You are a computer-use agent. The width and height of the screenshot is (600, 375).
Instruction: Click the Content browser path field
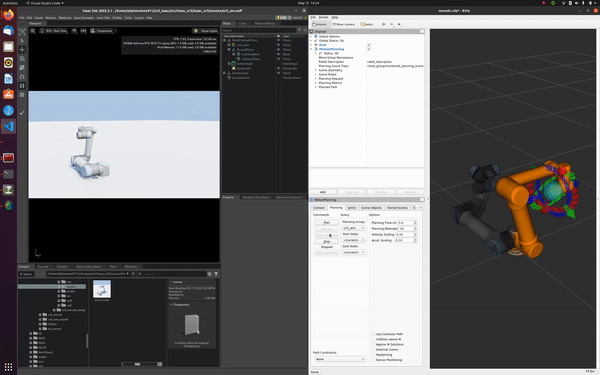[88, 274]
